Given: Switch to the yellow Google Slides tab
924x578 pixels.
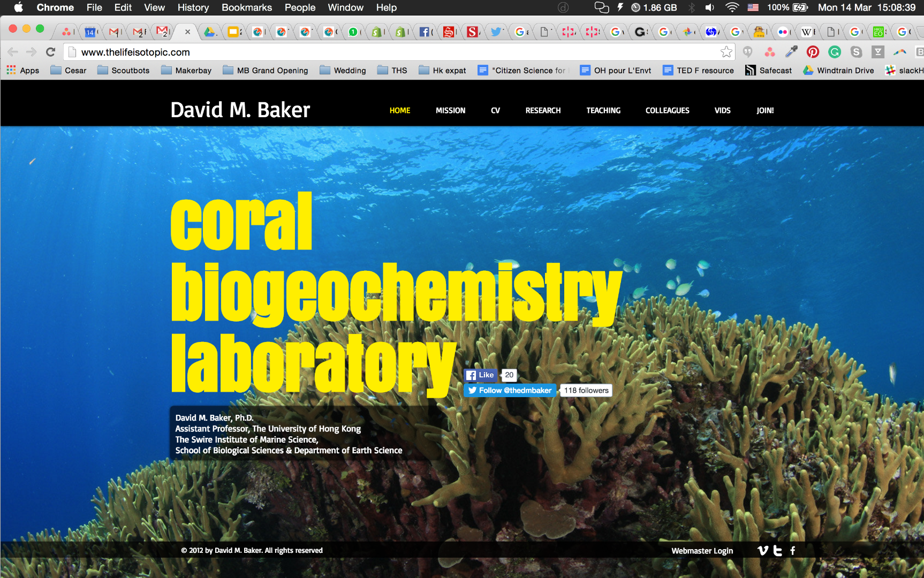Looking at the screenshot, I should [x=233, y=32].
